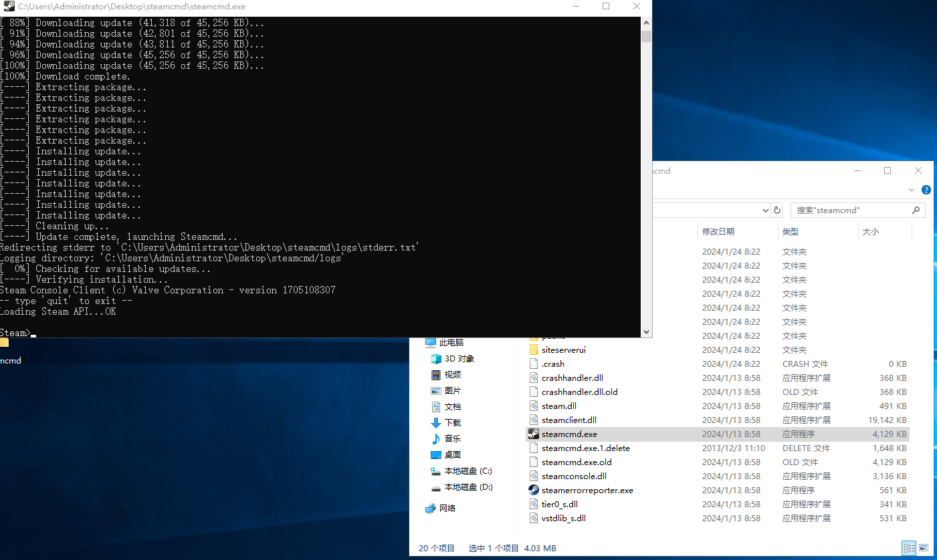The width and height of the screenshot is (937, 560).
Task: Switch to the large icons view in the status bar
Action: [x=923, y=548]
